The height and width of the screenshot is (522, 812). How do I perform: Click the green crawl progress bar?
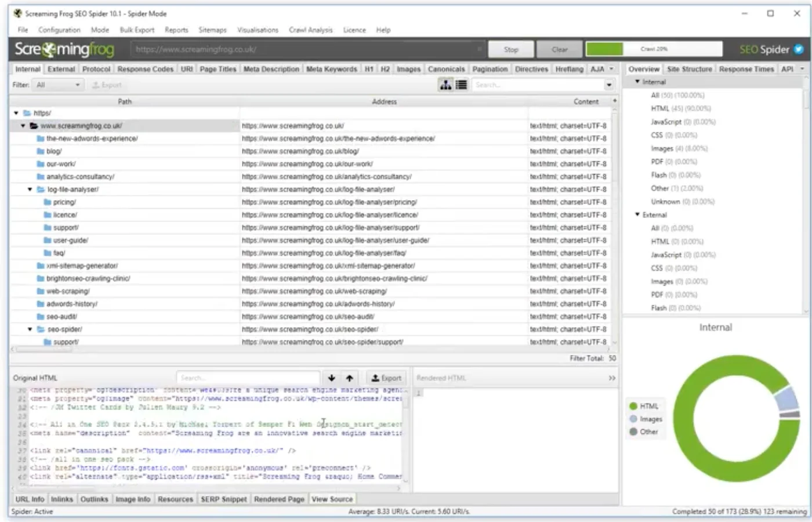(x=654, y=49)
